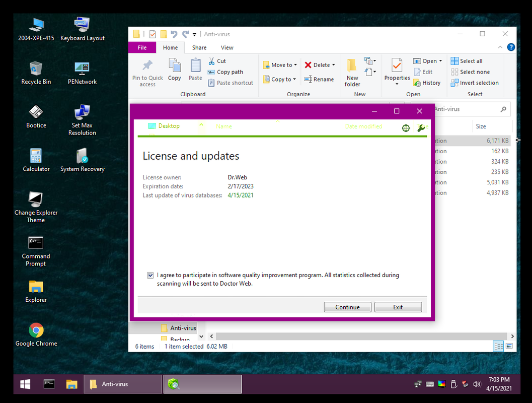Click Continue in License dialog
Image resolution: width=532 pixels, height=403 pixels.
click(347, 307)
